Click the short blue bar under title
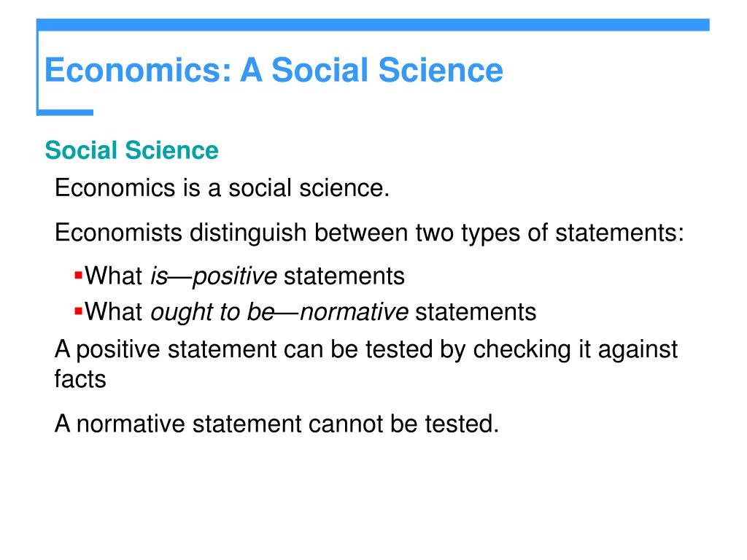This screenshot has width=747, height=560. [65, 112]
